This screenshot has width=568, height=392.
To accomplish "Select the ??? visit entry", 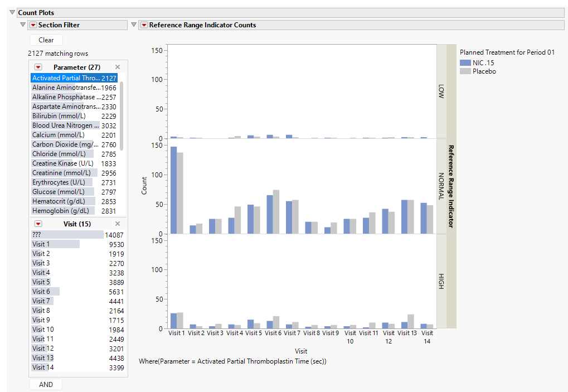I will pyautogui.click(x=37, y=235).
